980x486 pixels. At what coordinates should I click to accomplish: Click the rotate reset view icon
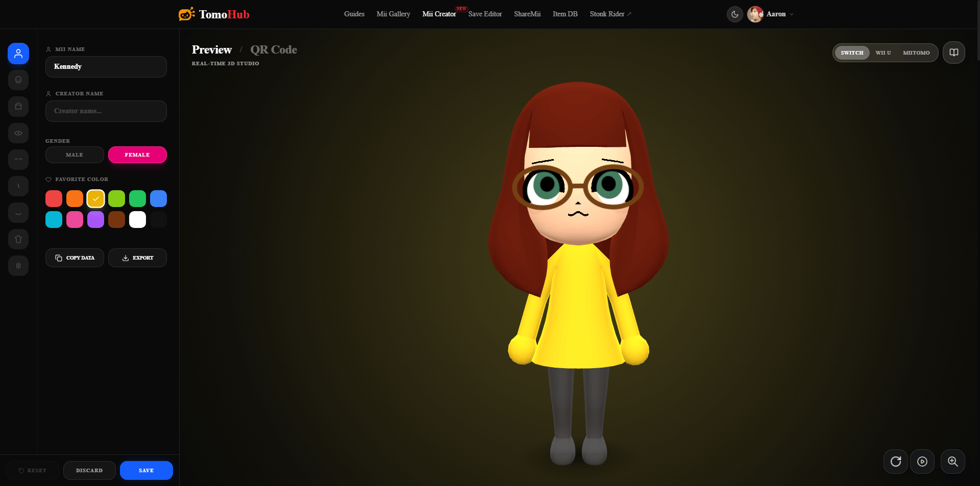(896, 462)
